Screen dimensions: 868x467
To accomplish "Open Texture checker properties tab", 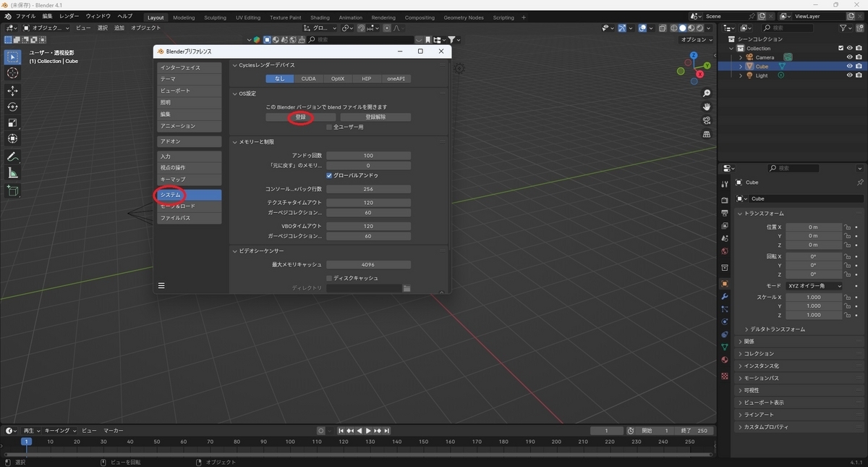I will [x=725, y=376].
